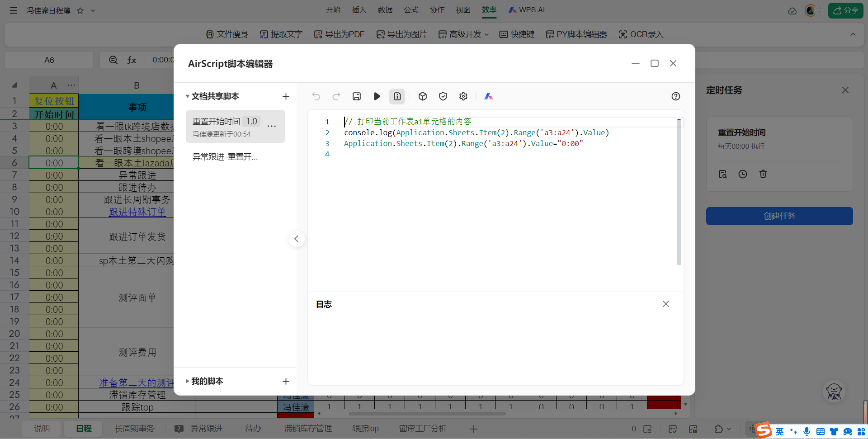Expand the document title dropdown arrow
The image size is (868, 439).
pos(93,10)
